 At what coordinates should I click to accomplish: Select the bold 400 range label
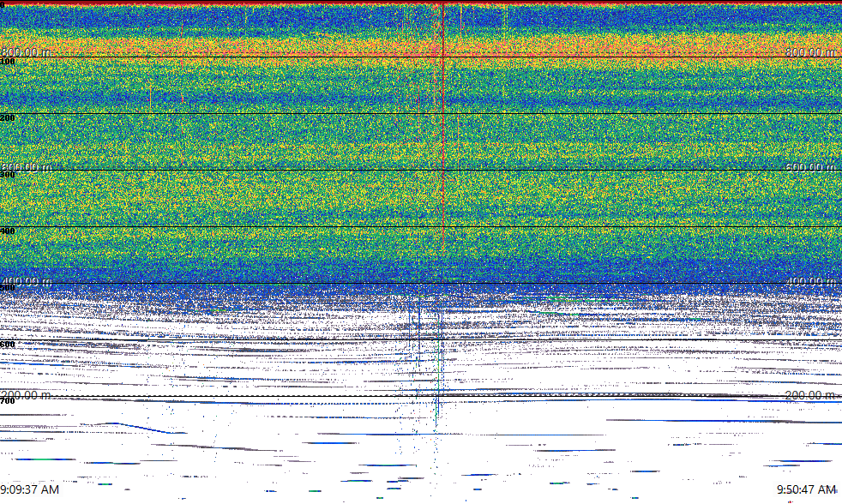[x=8, y=231]
